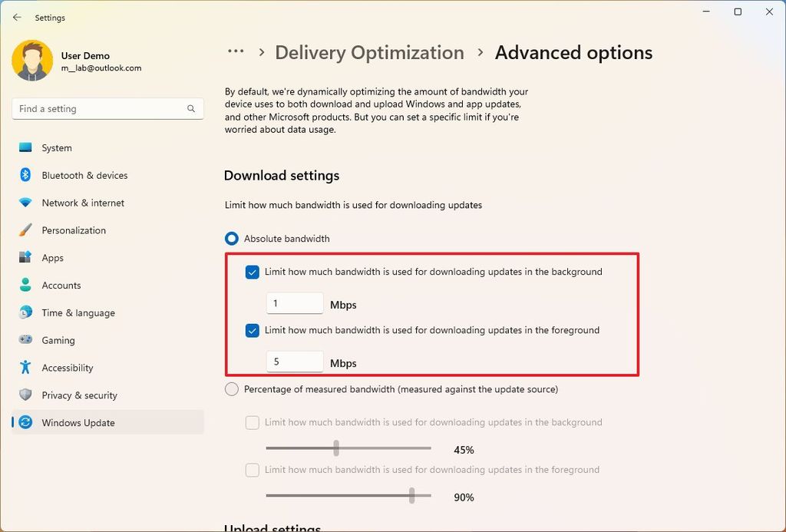Open the System settings section

point(25,147)
